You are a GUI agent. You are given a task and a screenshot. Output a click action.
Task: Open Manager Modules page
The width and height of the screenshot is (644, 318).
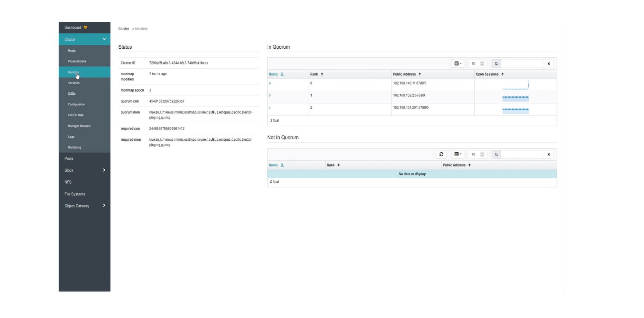79,126
